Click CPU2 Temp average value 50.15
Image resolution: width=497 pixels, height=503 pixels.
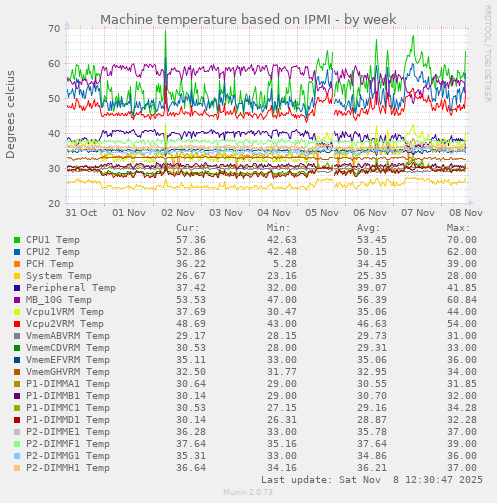(372, 252)
